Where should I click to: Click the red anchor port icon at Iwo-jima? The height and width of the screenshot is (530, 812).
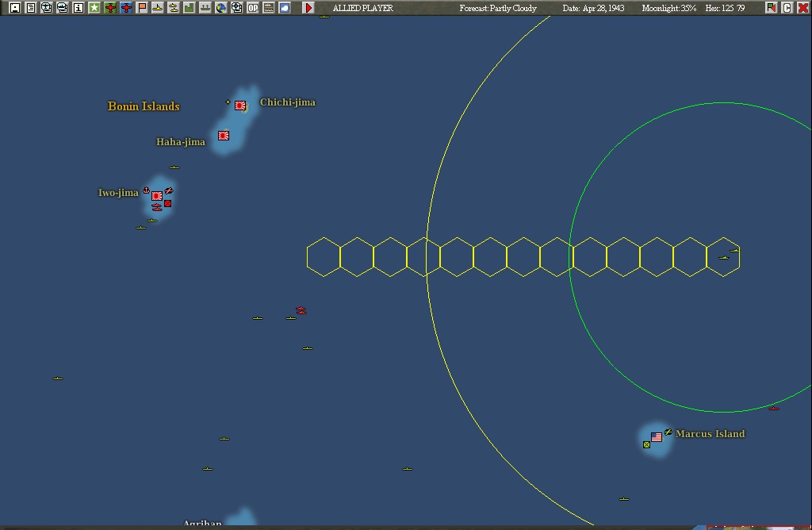coord(146,190)
